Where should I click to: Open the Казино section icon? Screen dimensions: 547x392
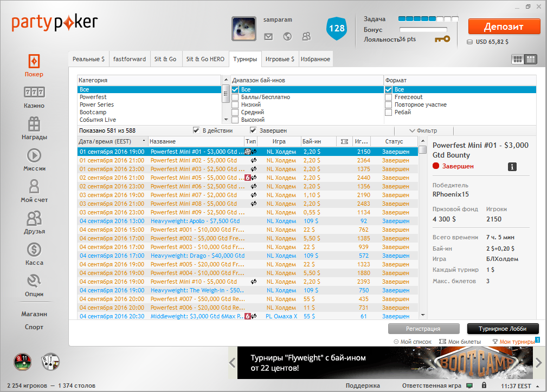point(34,92)
